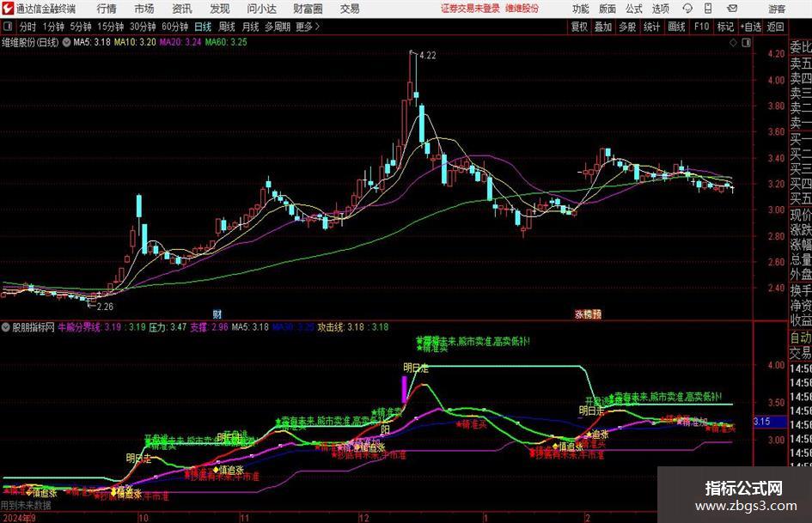Open the 资讯 menu
The width and height of the screenshot is (812, 523).
click(182, 9)
